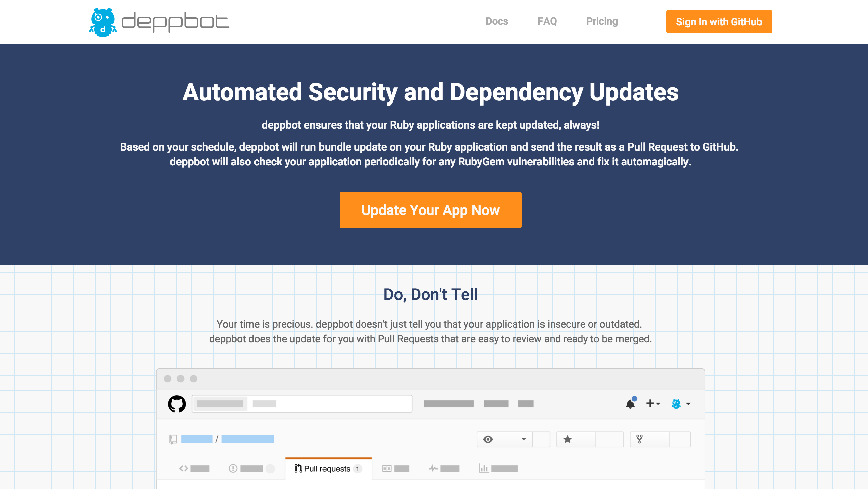Click the Pull requests count badge 1

(x=358, y=469)
